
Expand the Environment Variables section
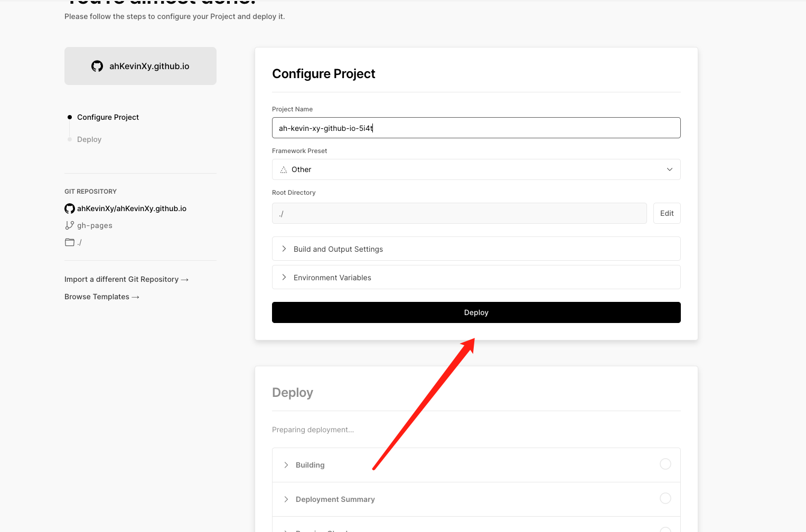coord(332,278)
